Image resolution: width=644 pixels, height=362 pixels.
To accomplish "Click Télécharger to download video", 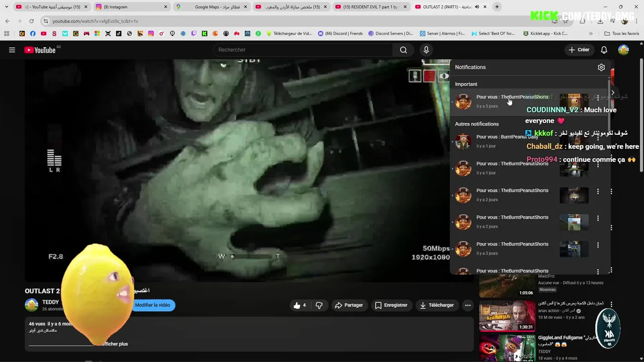I will (437, 305).
